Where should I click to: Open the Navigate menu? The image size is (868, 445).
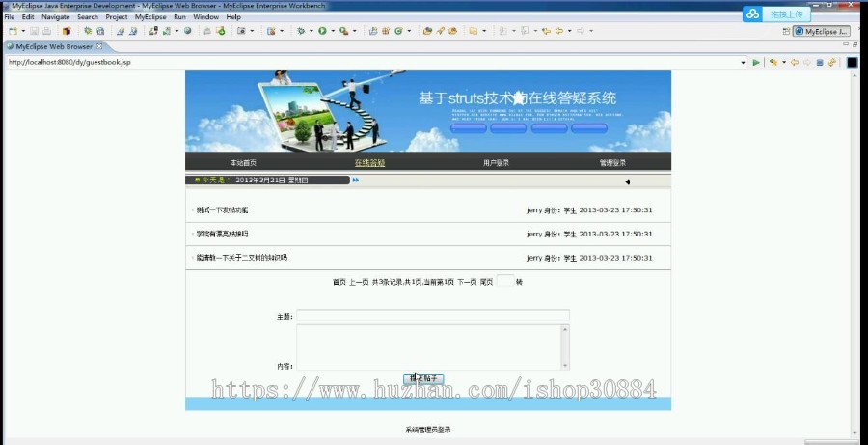(x=56, y=17)
